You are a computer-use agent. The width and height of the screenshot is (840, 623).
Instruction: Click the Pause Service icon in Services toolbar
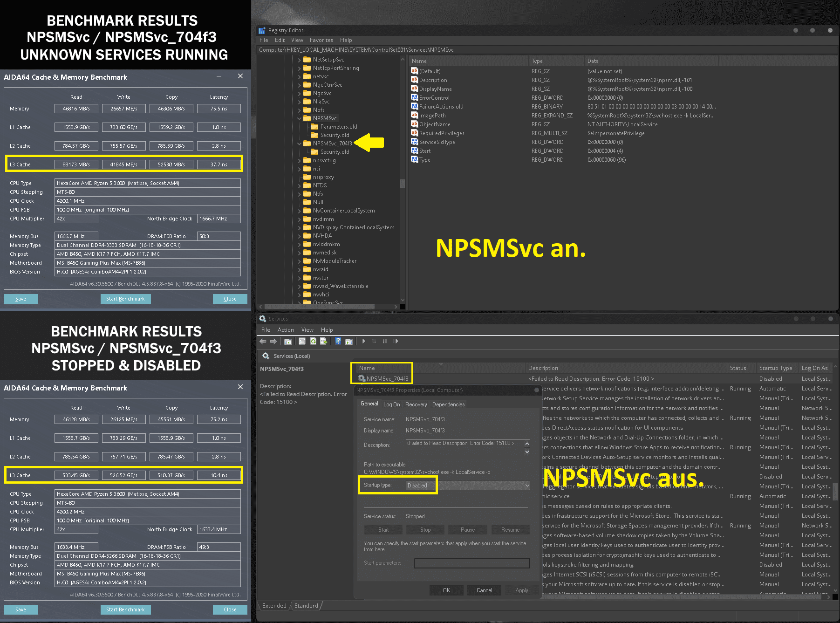click(385, 342)
